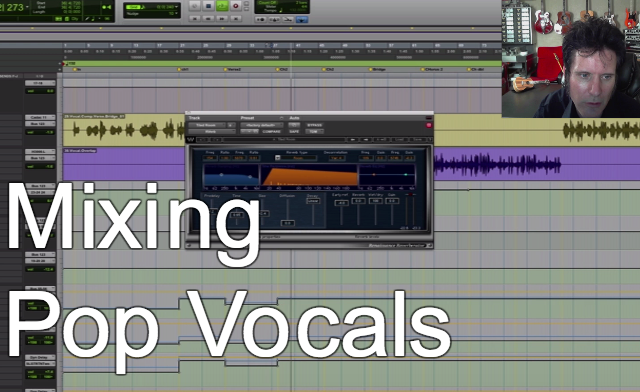Click the note icon beside the pencil

click(x=93, y=19)
